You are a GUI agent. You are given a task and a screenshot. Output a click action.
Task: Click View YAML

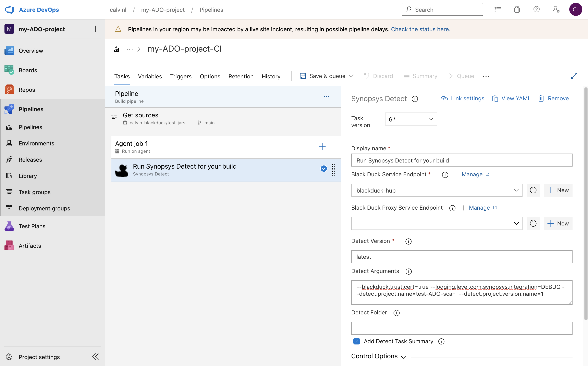tap(511, 99)
